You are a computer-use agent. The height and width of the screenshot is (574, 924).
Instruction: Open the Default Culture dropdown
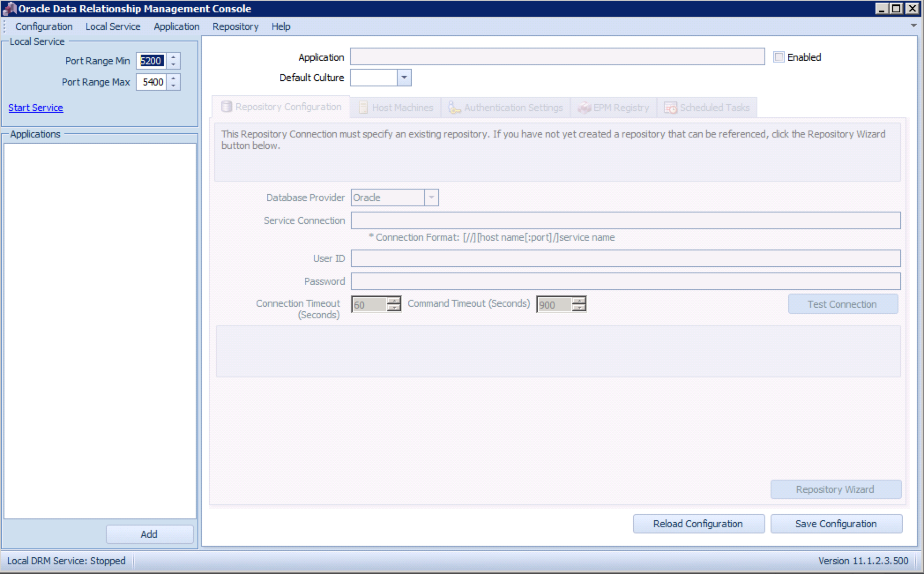[404, 78]
